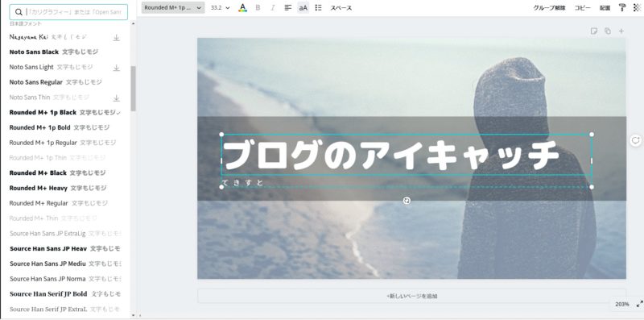Image resolution: width=644 pixels, height=320 pixels.
Task: Select the てきすと subtitle text
Action: click(x=242, y=183)
